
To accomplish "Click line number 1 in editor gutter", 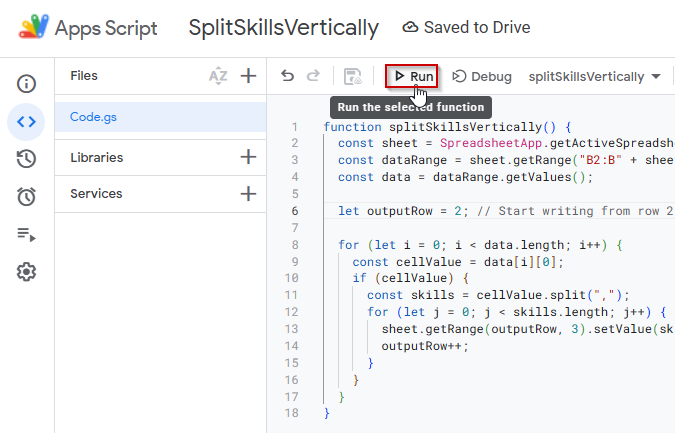I will (x=294, y=127).
